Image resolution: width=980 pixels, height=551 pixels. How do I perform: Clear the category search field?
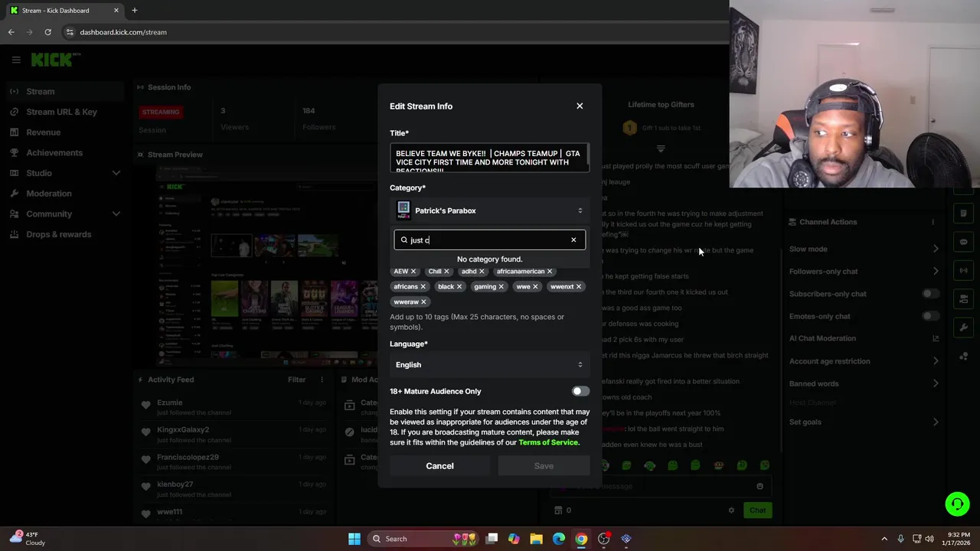[573, 240]
